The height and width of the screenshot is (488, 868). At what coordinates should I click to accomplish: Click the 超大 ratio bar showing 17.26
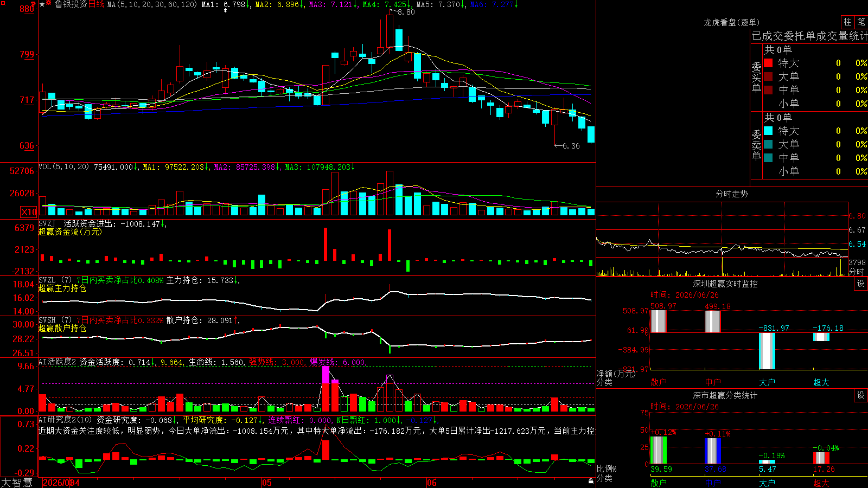821,458
